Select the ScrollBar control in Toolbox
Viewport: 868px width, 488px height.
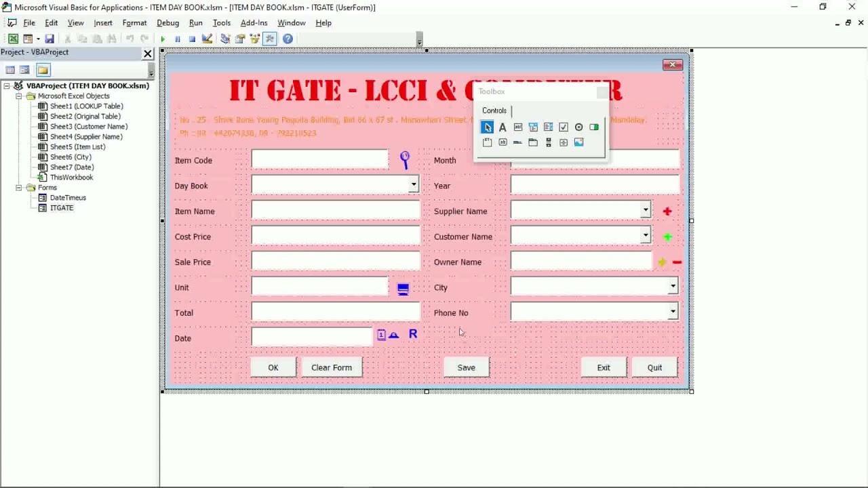[548, 142]
